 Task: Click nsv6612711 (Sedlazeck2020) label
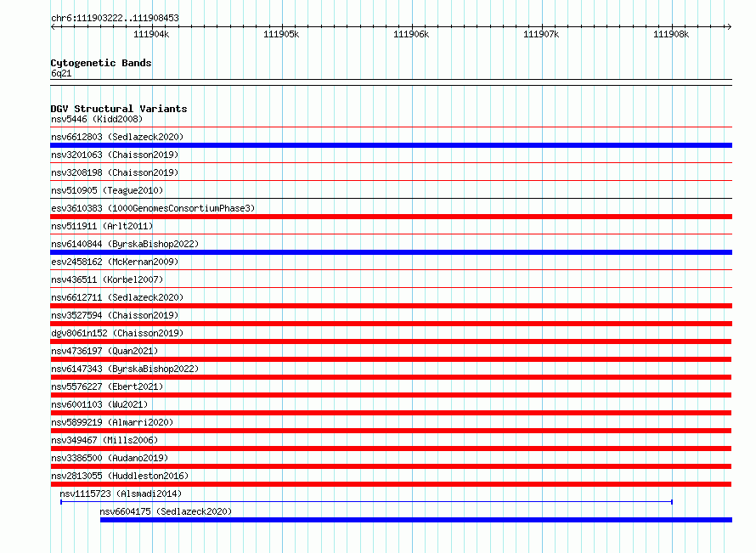(x=117, y=297)
